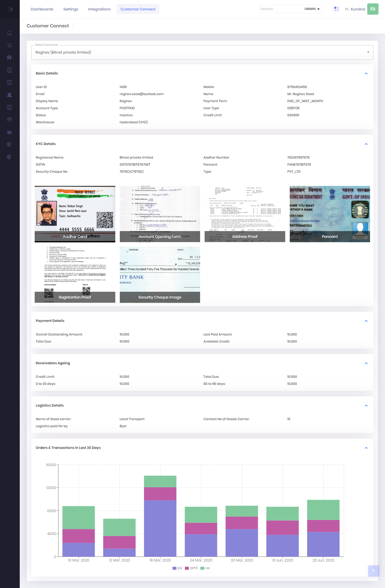Open the shopping basket icon in sidebar
This screenshot has height=588, width=385.
click(9, 132)
